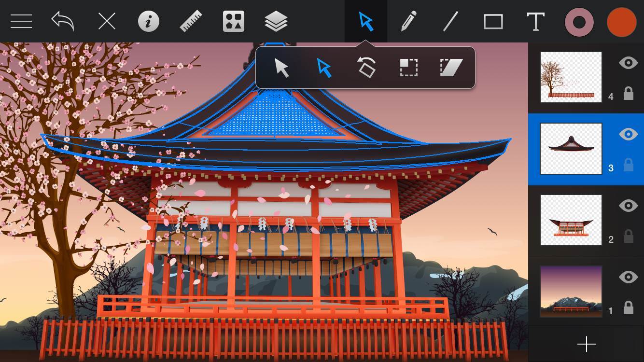Select the Text tool
Image resolution: width=644 pixels, height=362 pixels.
(535, 22)
